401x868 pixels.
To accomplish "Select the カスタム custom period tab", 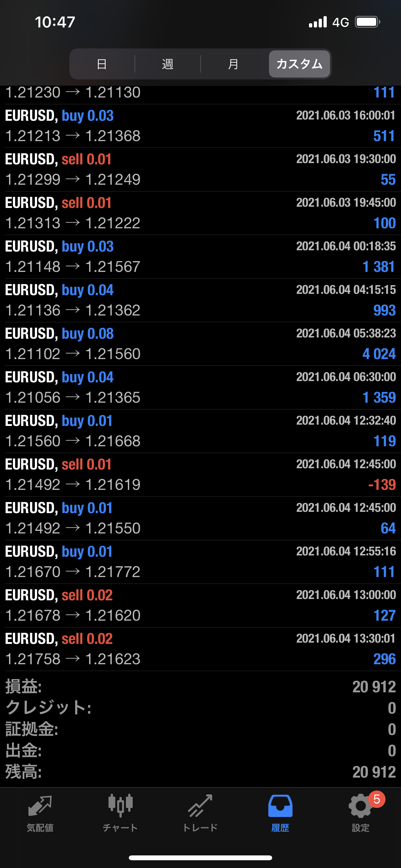I will 299,64.
